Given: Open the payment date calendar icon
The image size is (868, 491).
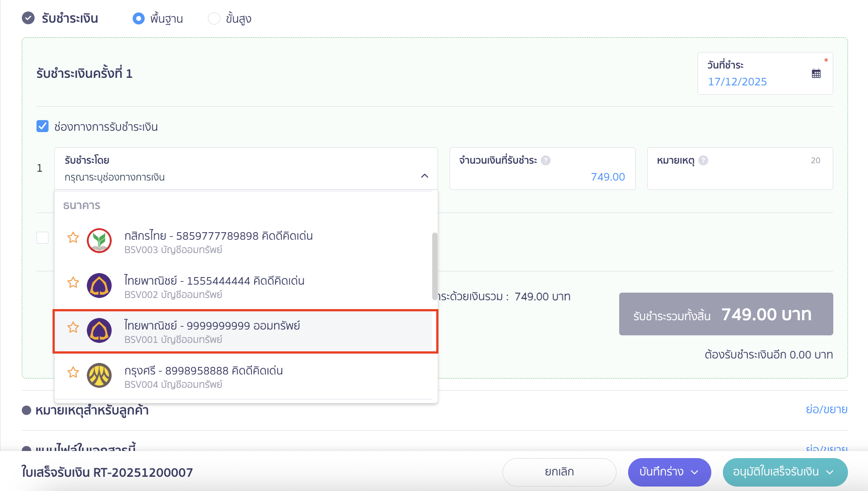Looking at the screenshot, I should 816,74.
